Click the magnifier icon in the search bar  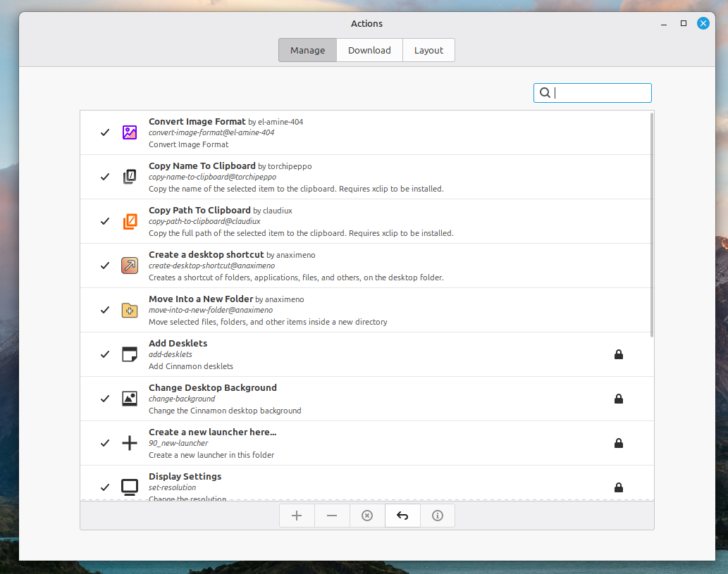(545, 92)
